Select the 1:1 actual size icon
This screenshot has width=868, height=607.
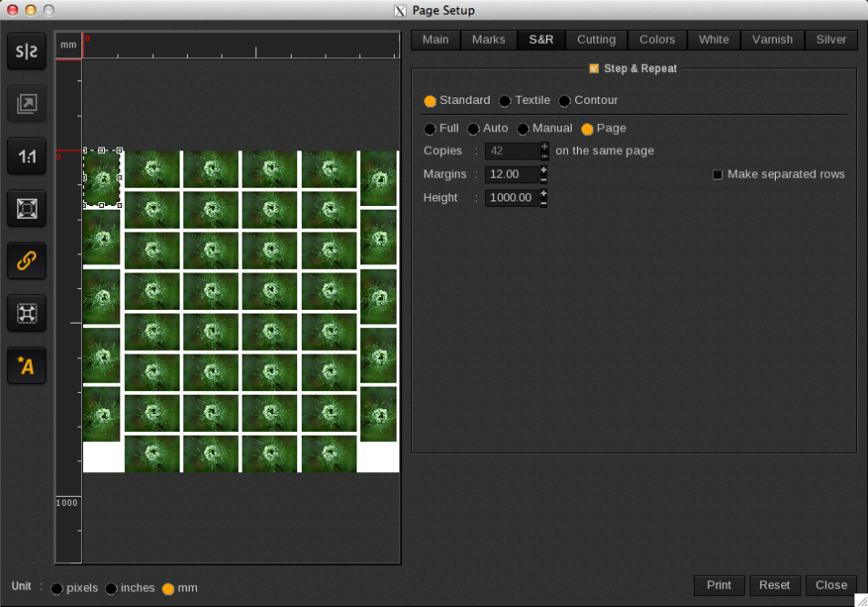tap(26, 157)
